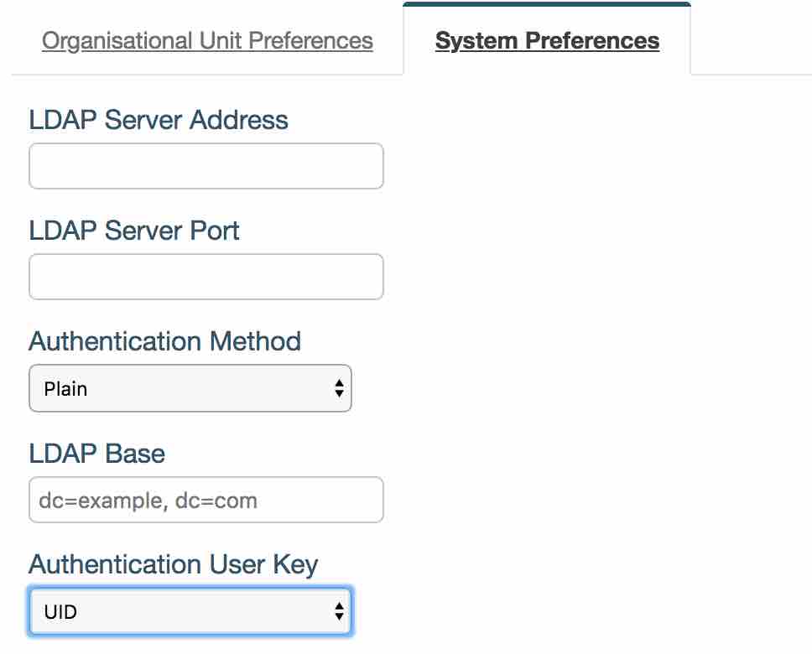Open the Organisational Unit Preferences link
The width and height of the screenshot is (812, 654).
(x=207, y=41)
